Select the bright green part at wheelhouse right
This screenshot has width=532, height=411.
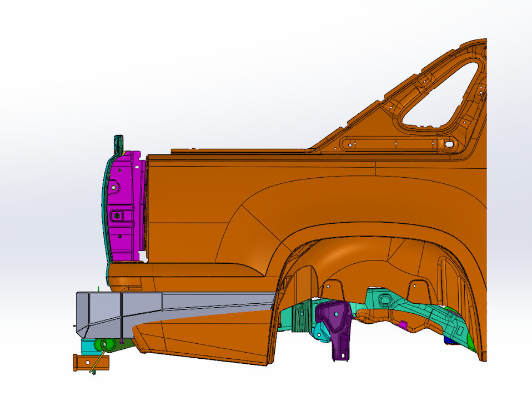[470, 342]
